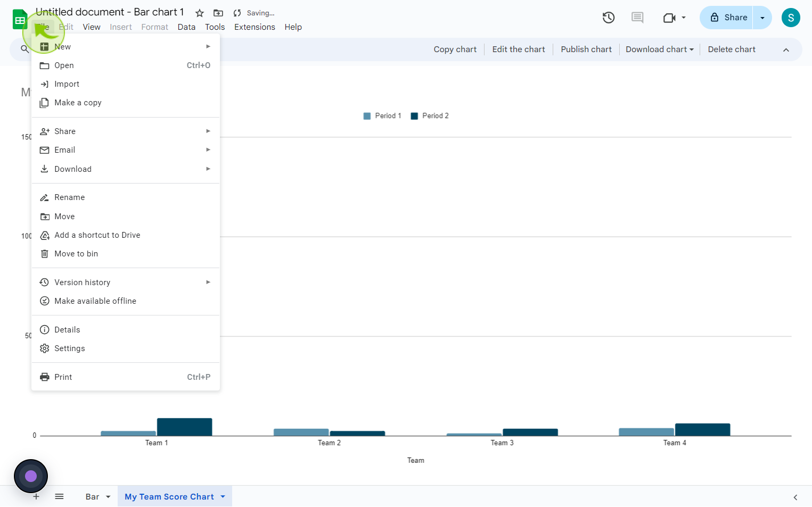The image size is (812, 507).
Task: Click the search magnifier icon in toolbar
Action: (x=24, y=49)
